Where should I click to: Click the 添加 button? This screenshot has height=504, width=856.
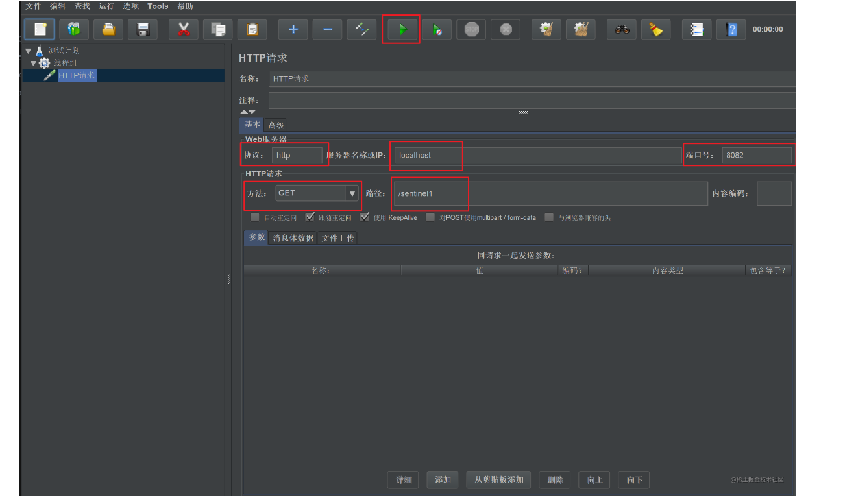pyautogui.click(x=443, y=480)
